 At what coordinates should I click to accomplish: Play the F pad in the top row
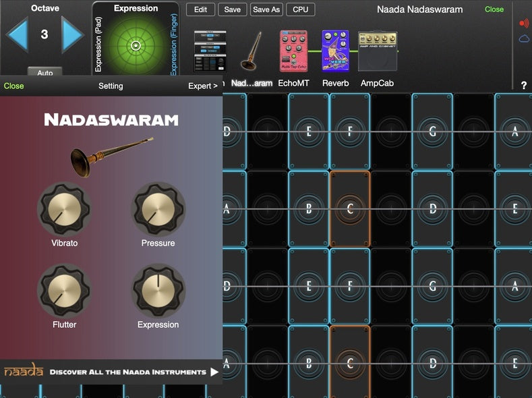pos(350,132)
